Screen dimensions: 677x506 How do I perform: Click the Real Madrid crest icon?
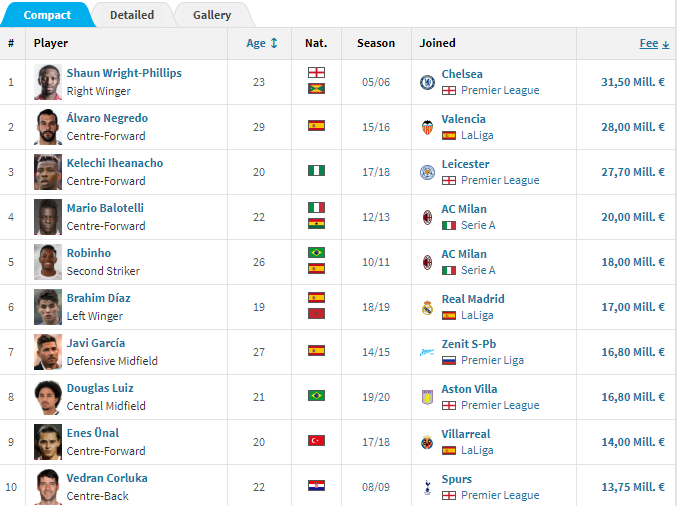[427, 307]
